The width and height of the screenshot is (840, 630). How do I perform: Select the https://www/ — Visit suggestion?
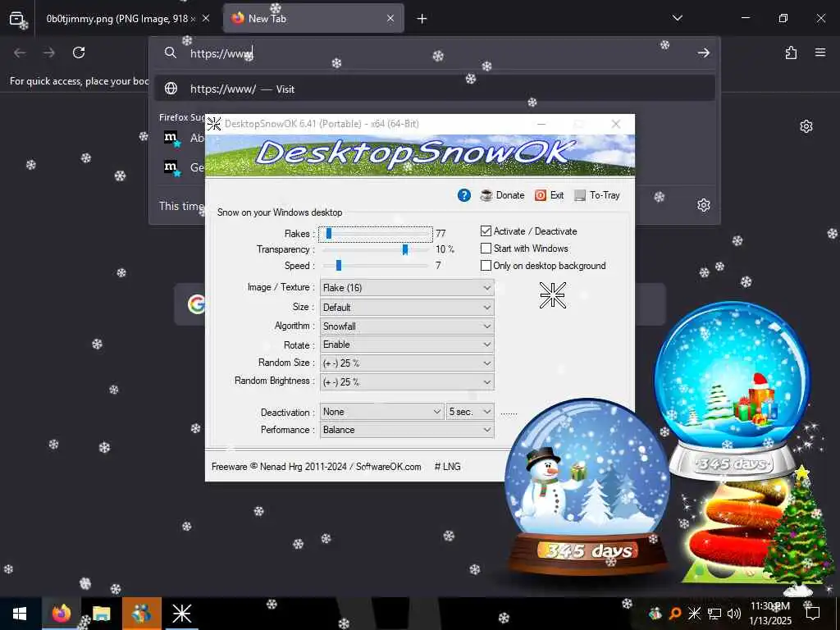pyautogui.click(x=435, y=89)
